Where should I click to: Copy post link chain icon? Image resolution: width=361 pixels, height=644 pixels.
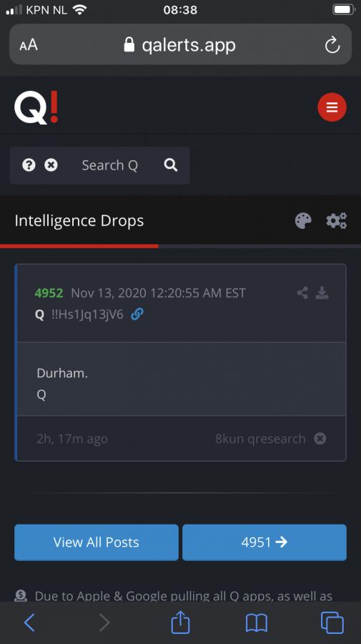[137, 315]
